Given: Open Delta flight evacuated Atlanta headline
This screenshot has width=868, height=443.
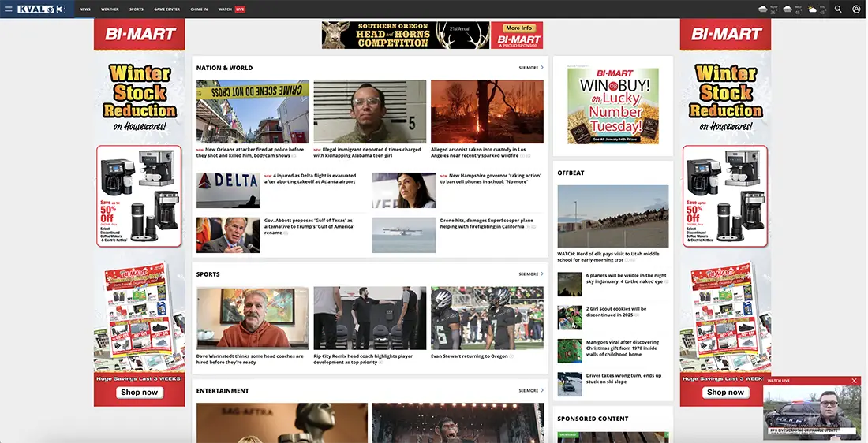Looking at the screenshot, I should 310,179.
